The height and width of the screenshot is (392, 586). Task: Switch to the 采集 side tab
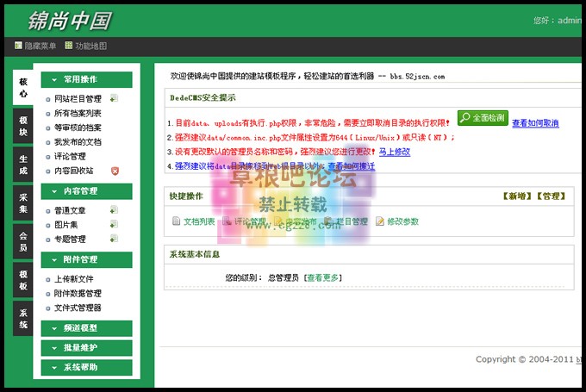tap(23, 203)
